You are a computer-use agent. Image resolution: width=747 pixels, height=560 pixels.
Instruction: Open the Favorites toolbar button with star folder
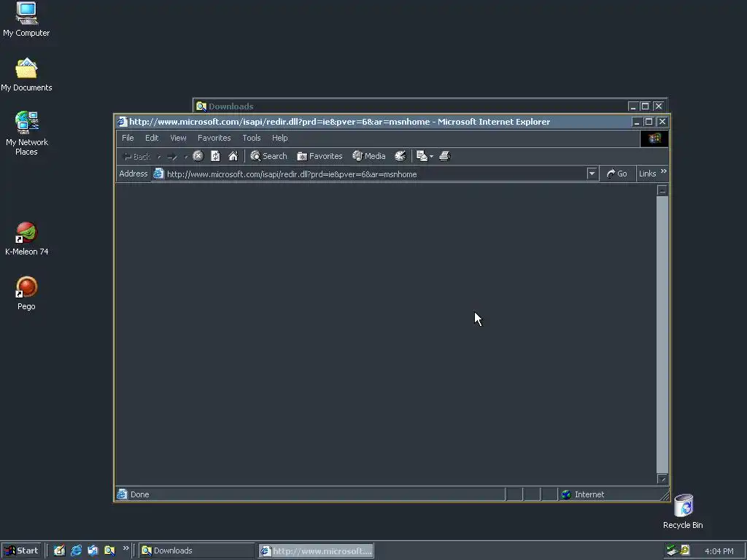(x=320, y=156)
